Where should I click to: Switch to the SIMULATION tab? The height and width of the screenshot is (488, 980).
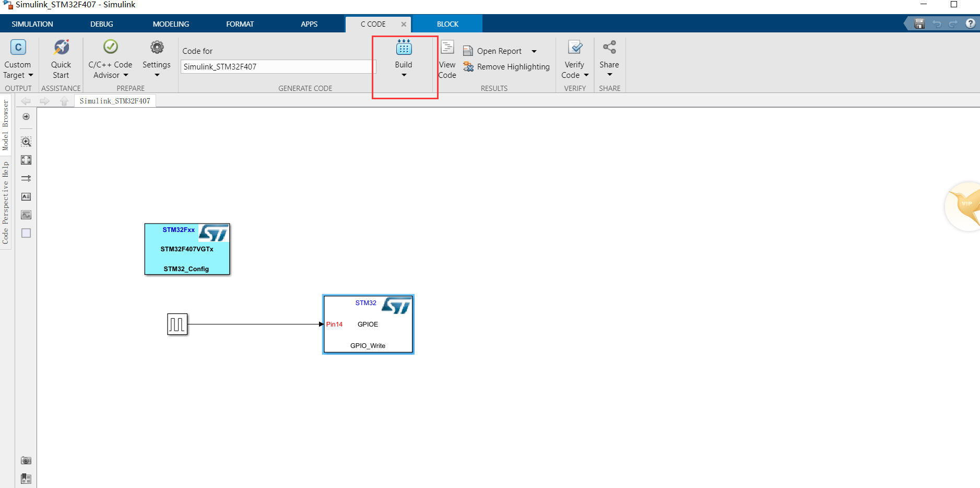32,24
